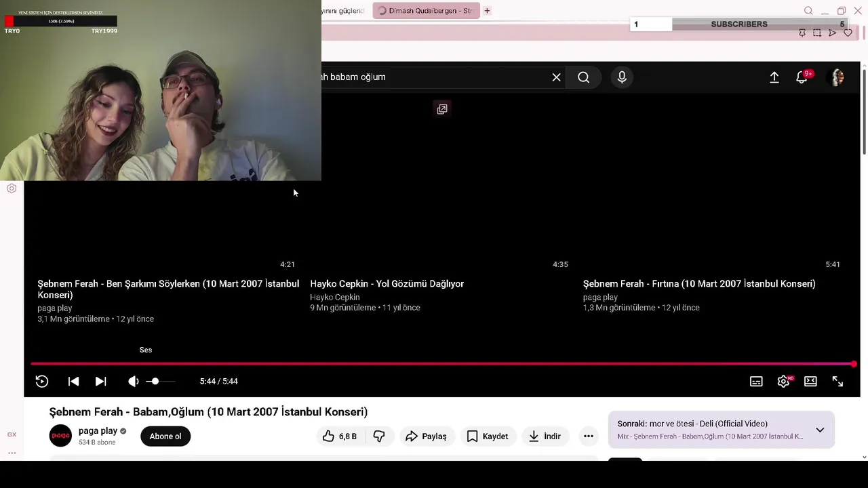The image size is (868, 488).
Task: Expand the Sonraki mix playlist panel
Action: pyautogui.click(x=820, y=430)
